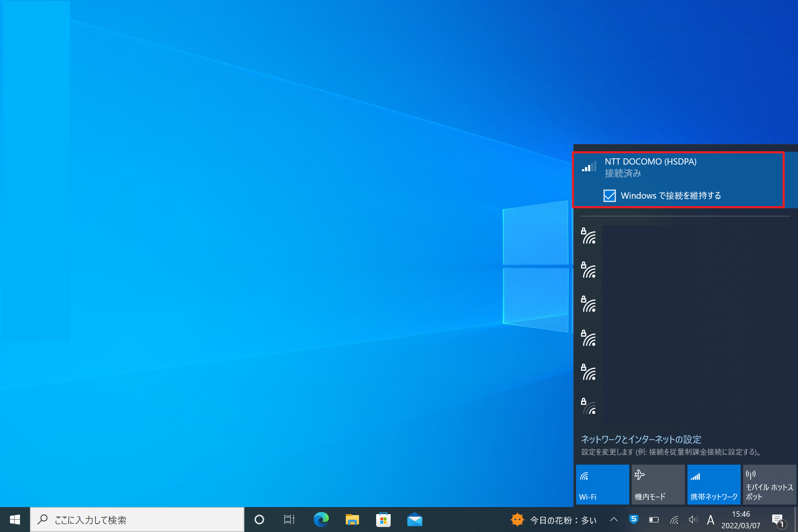798x532 pixels.
Task: Click the volume speaker tray icon
Action: (692, 520)
